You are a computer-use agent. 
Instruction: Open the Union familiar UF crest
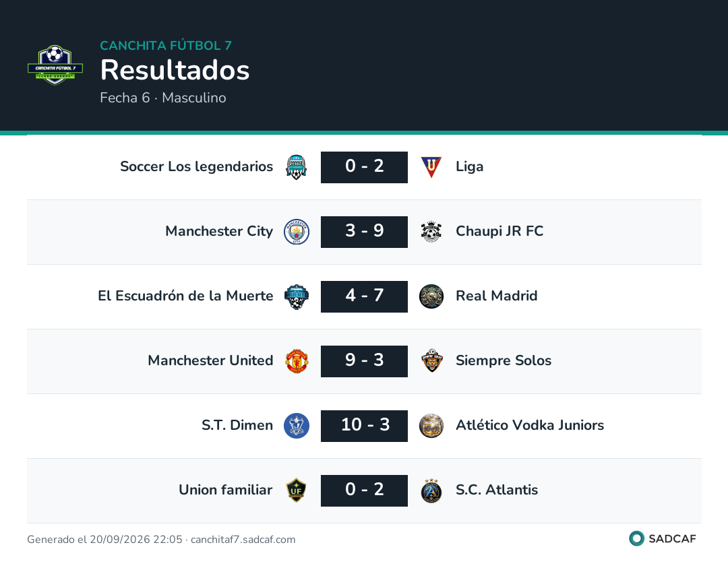pos(296,490)
